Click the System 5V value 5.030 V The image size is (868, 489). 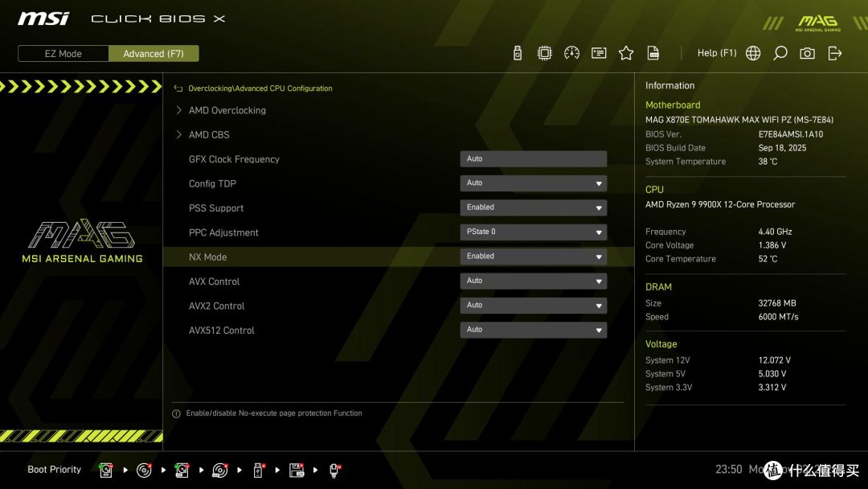pos(772,374)
